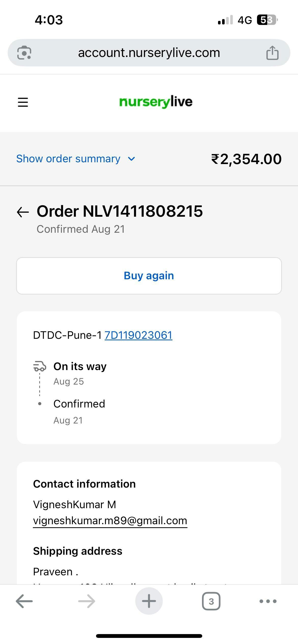Open the hamburger menu
This screenshot has width=298, height=644.
[x=23, y=102]
